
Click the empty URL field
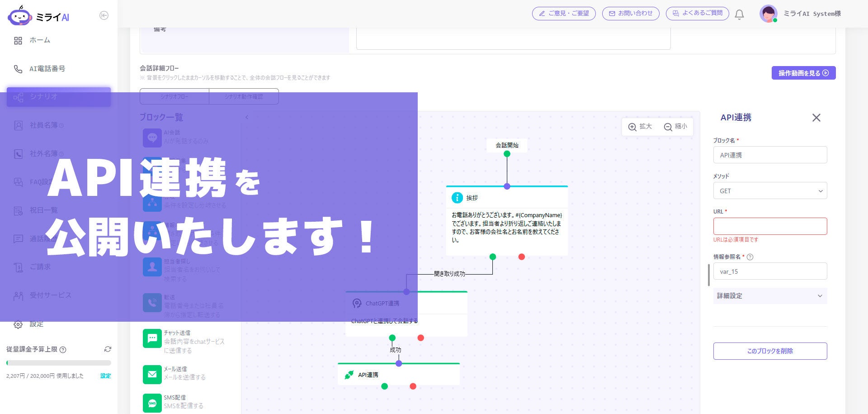point(770,226)
